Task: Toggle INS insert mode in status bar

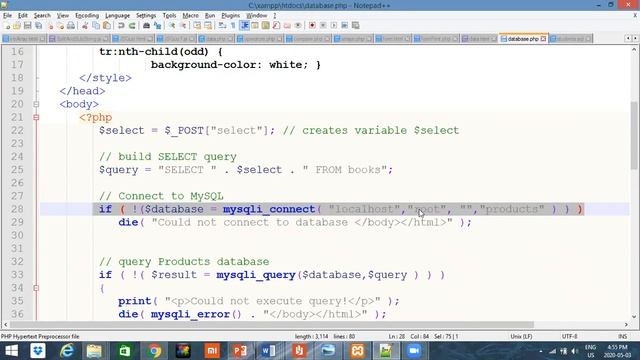Action: (622, 336)
